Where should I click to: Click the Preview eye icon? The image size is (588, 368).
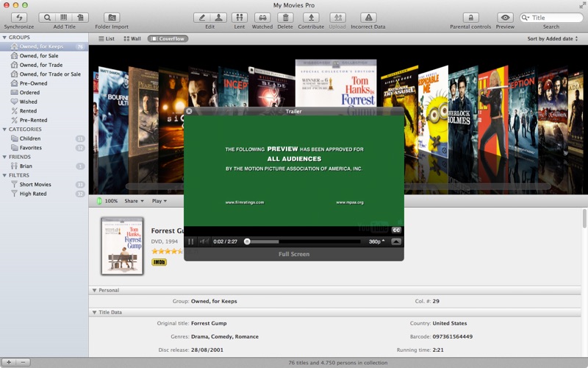pyautogui.click(x=505, y=17)
